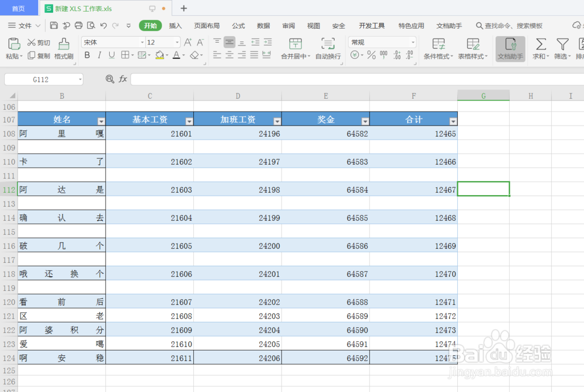The height and width of the screenshot is (392, 584).
Task: Click font color A swatch
Action: click(x=176, y=55)
